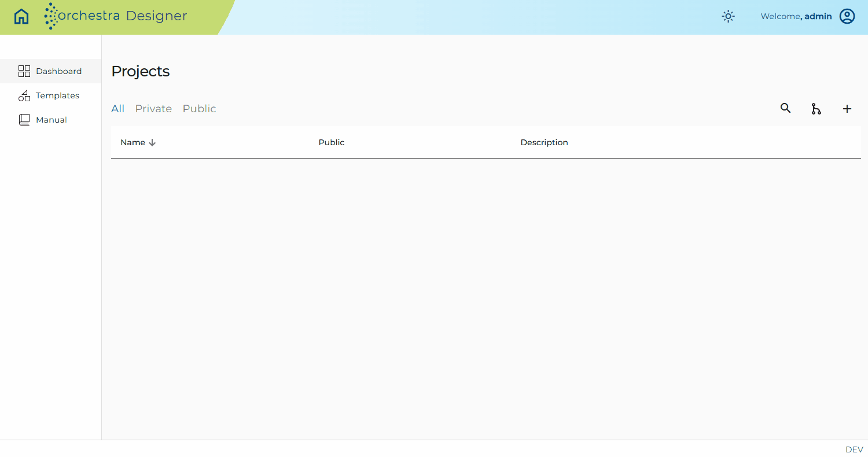Toggle sort arrow beside Name column

click(152, 142)
